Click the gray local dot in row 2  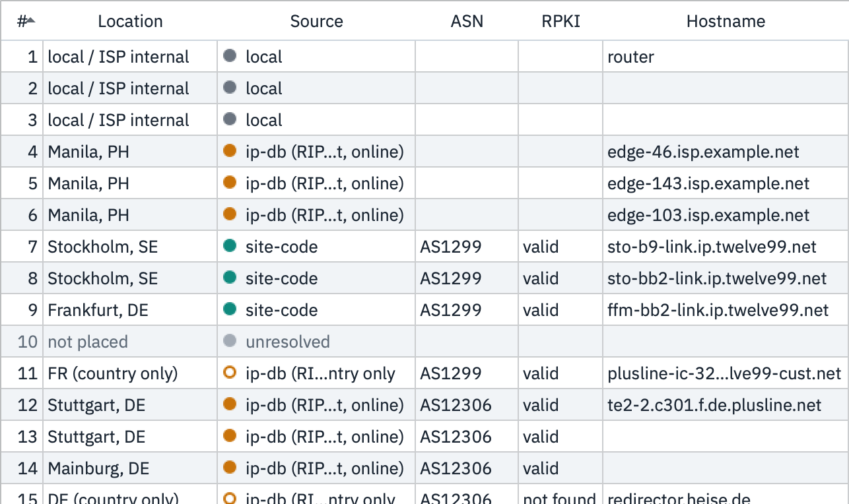click(x=230, y=88)
